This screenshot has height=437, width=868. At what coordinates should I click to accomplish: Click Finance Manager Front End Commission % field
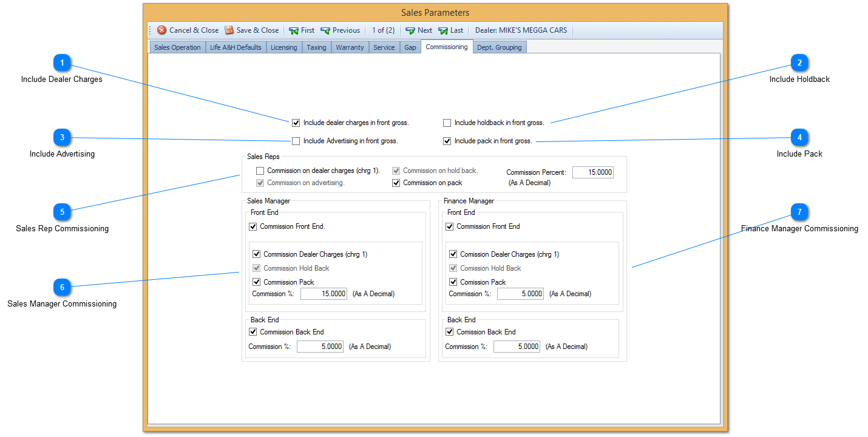tap(520, 294)
